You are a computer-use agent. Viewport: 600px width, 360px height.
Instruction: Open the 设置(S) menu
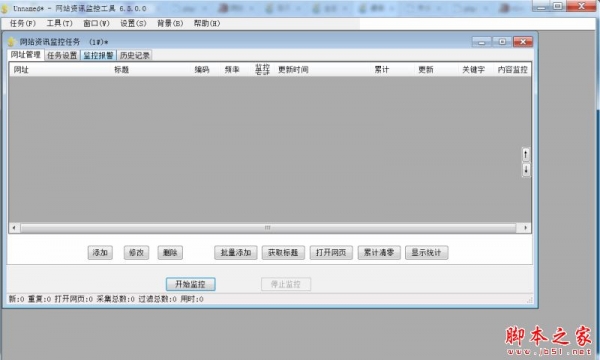(133, 23)
